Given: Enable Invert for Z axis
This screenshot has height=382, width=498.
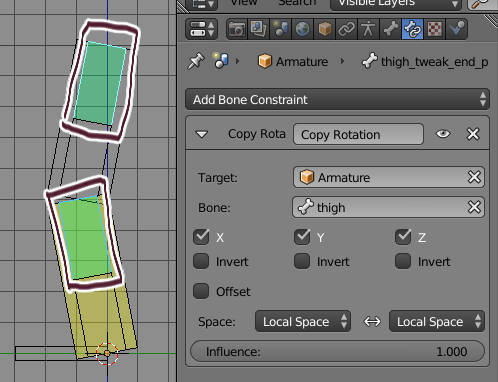Looking at the screenshot, I should coord(403,261).
